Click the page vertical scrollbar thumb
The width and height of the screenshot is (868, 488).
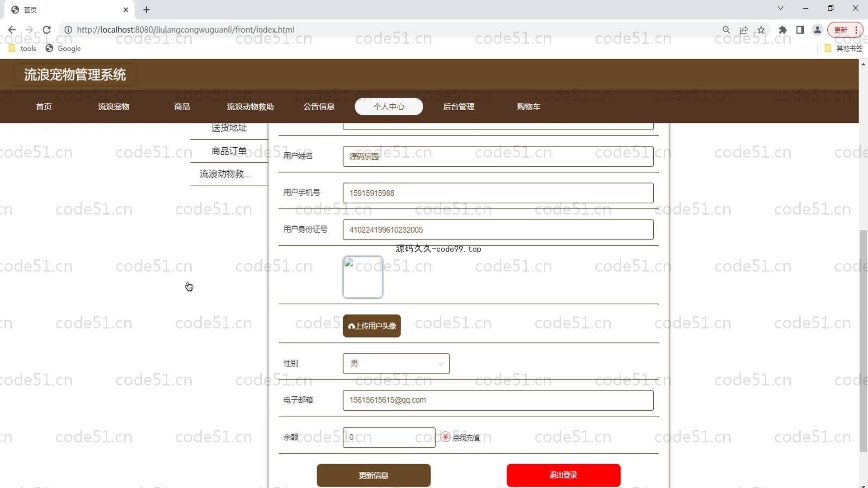[x=863, y=341]
